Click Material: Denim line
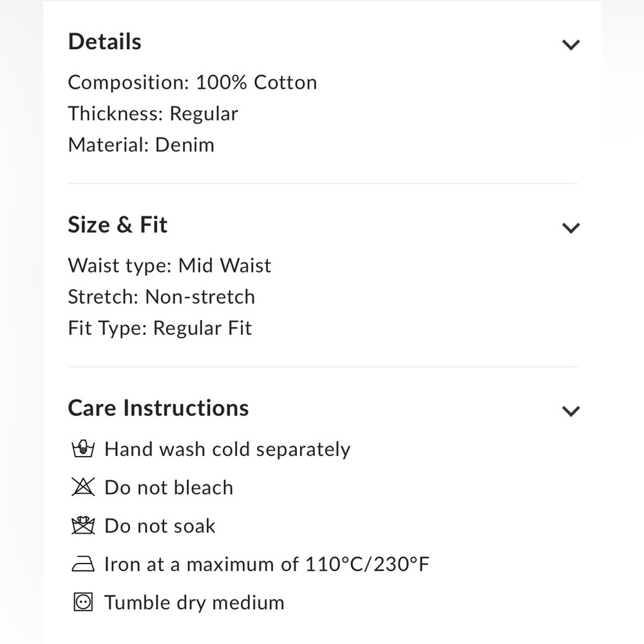The width and height of the screenshot is (644, 644). coord(141,145)
